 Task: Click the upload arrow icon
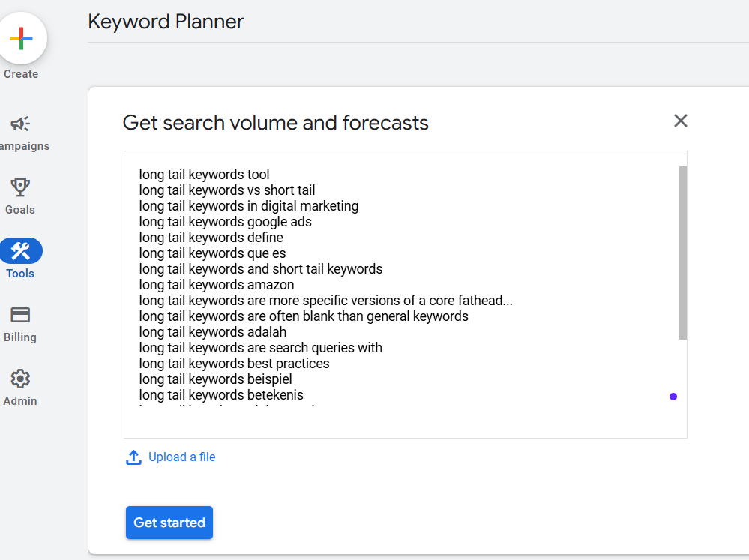pyautogui.click(x=133, y=457)
